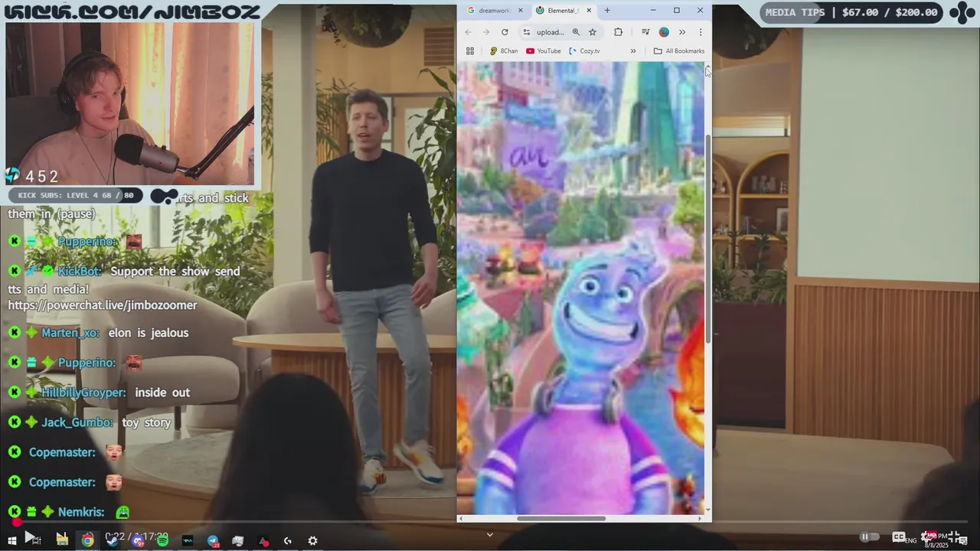This screenshot has height=551, width=980.
Task: Click the HillbillyGroyper username
Action: [x=83, y=393]
